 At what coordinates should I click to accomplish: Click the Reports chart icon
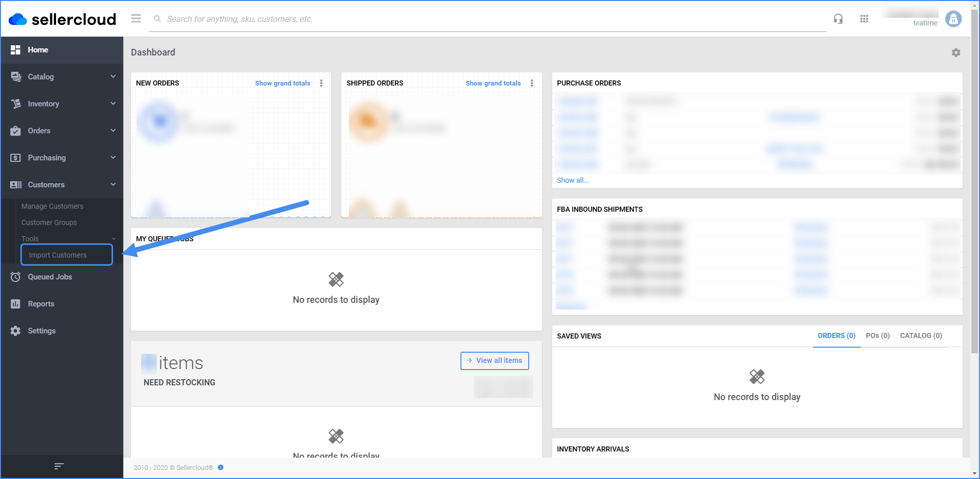pos(16,304)
